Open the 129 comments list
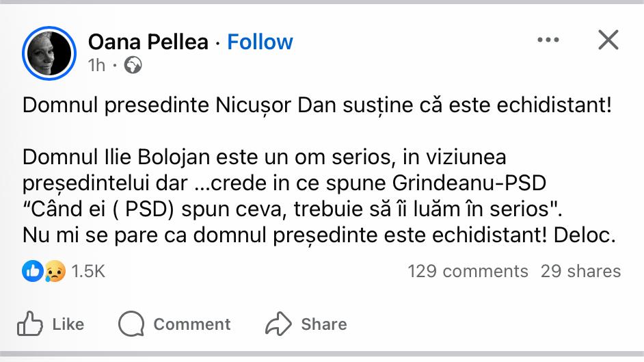The height and width of the screenshot is (362, 644). pos(468,272)
